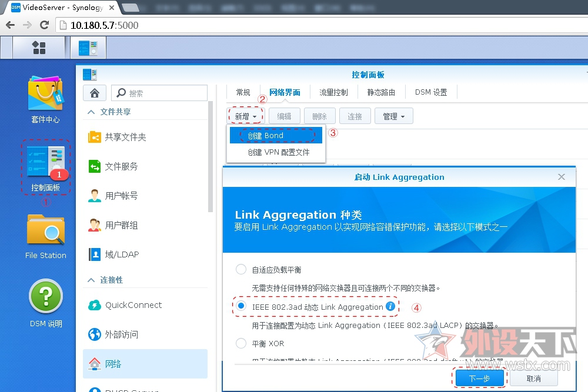The image size is (588, 392).
Task: Switch to the 常规 tab
Action: tap(243, 92)
